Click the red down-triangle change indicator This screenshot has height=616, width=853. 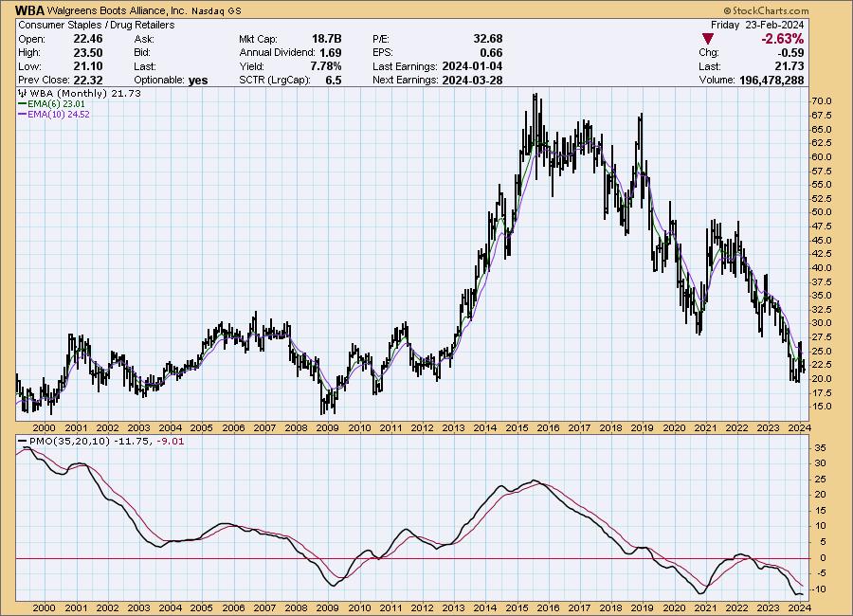708,39
